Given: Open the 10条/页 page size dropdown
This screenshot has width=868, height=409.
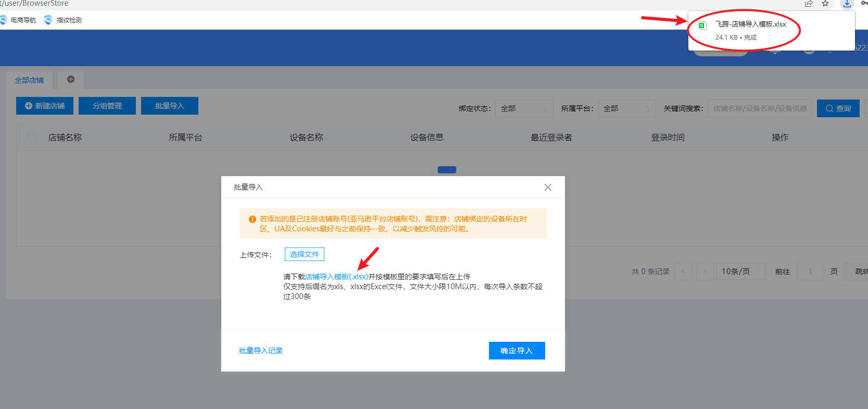Looking at the screenshot, I should [x=740, y=271].
